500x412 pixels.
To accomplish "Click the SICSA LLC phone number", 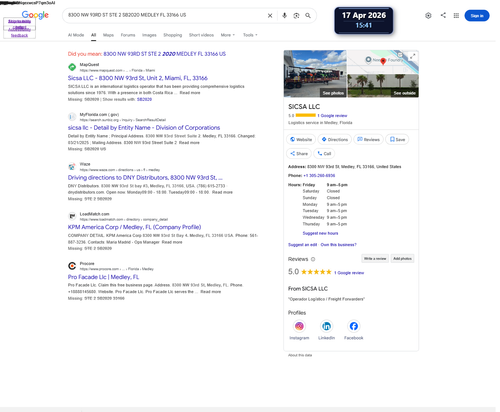I will pos(319,175).
